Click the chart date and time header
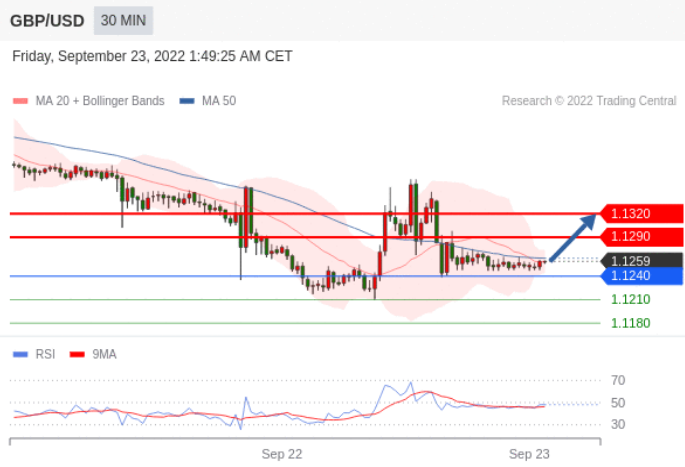The height and width of the screenshot is (467, 685). 152,56
